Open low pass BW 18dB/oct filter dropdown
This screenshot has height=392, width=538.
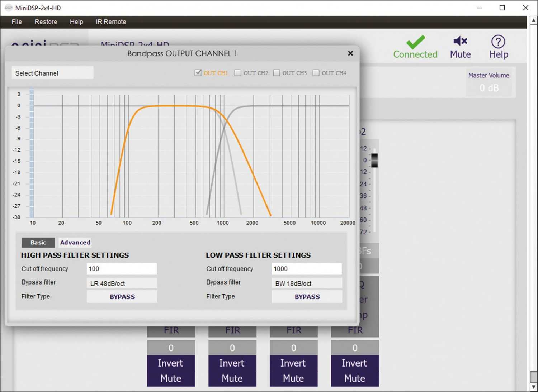[x=307, y=283]
